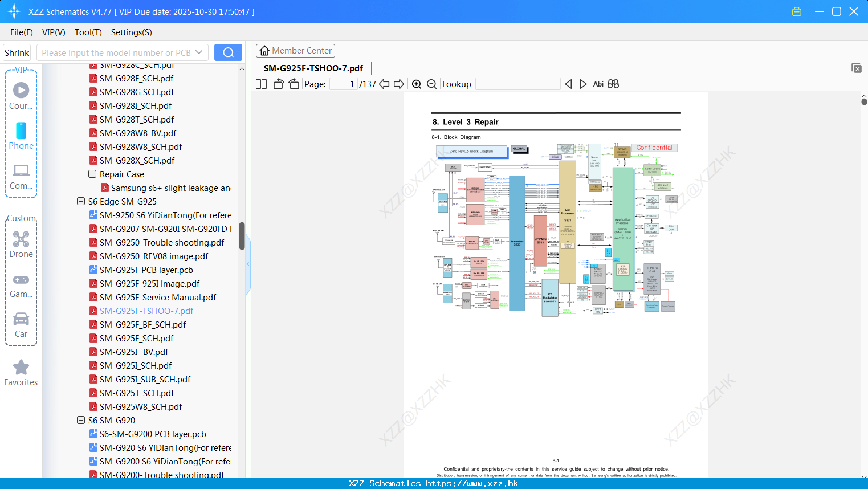Open Favorites star
Screen dimensions: 868x489
click(21, 373)
